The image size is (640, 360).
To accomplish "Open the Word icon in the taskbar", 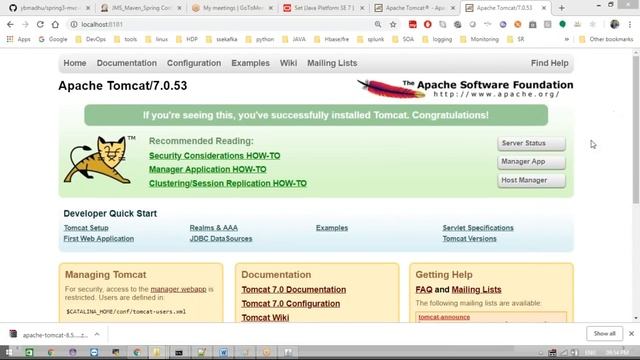I will 223,352.
